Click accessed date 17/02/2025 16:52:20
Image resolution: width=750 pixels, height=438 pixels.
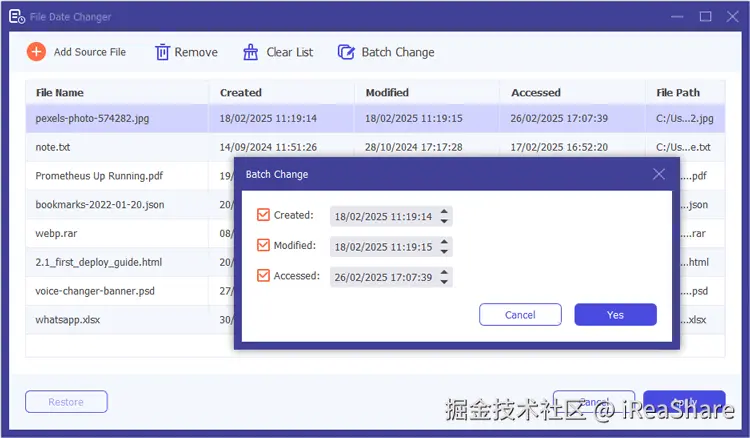coord(559,147)
